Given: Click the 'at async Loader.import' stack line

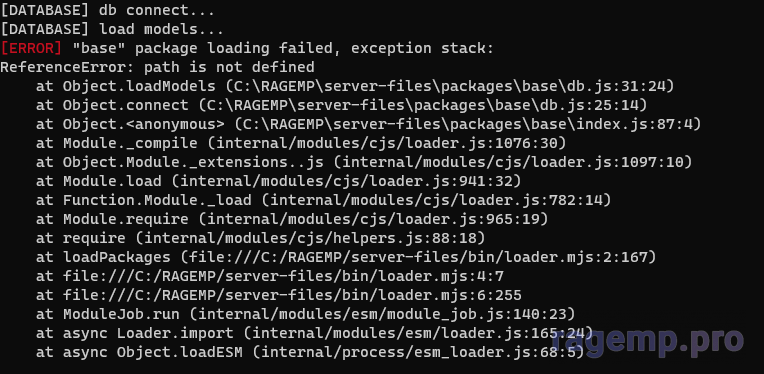Looking at the screenshot, I should point(315,334).
